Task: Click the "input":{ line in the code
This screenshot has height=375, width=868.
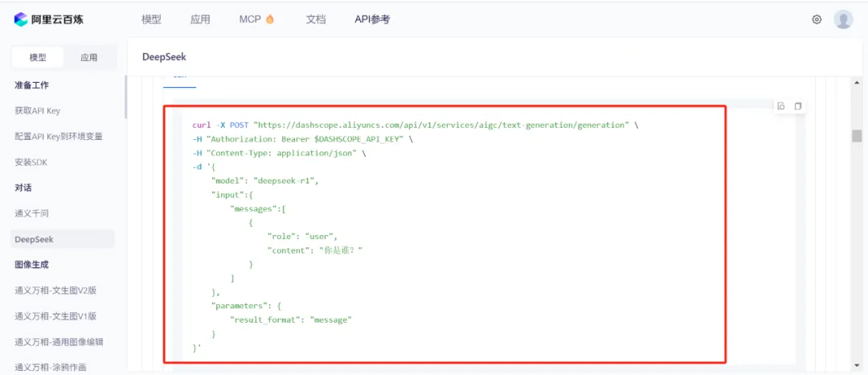Action: coord(232,195)
